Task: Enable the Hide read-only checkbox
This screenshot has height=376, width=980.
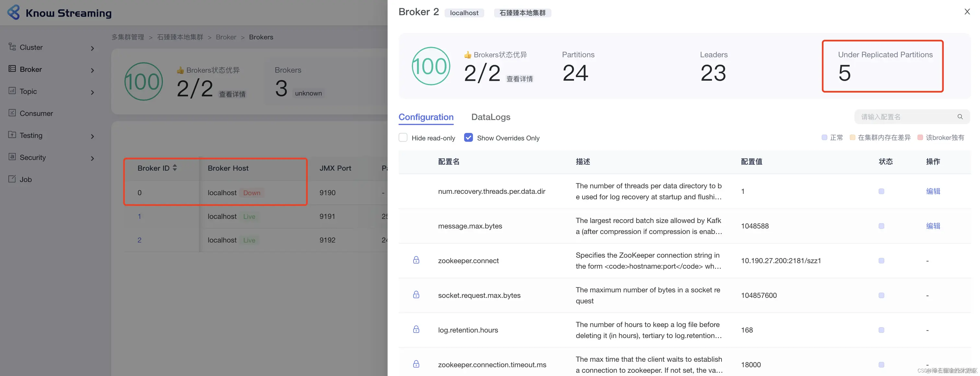Action: pyautogui.click(x=403, y=138)
